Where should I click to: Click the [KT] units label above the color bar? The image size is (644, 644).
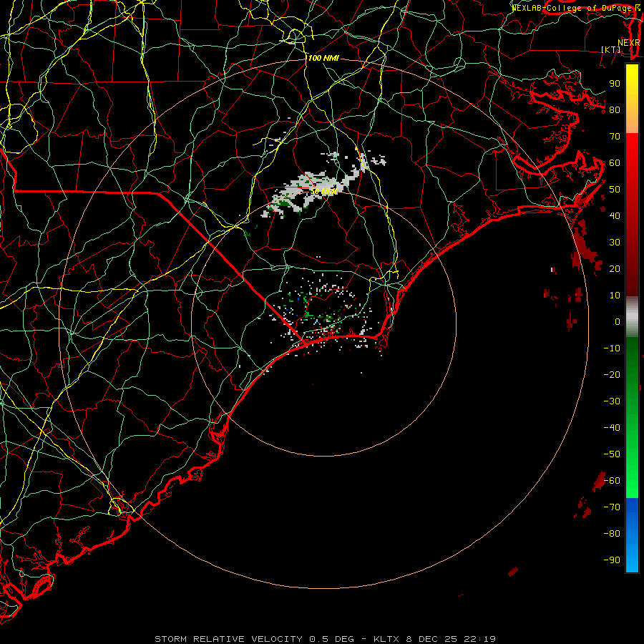611,49
